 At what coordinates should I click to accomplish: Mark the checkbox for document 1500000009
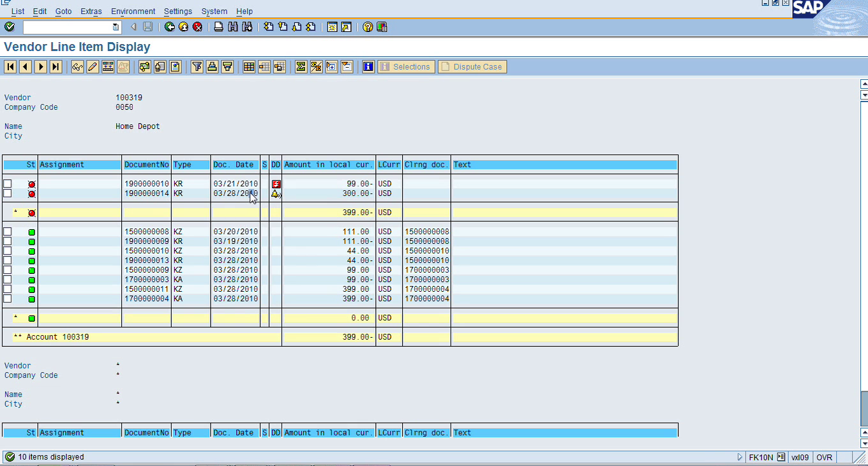(8, 270)
